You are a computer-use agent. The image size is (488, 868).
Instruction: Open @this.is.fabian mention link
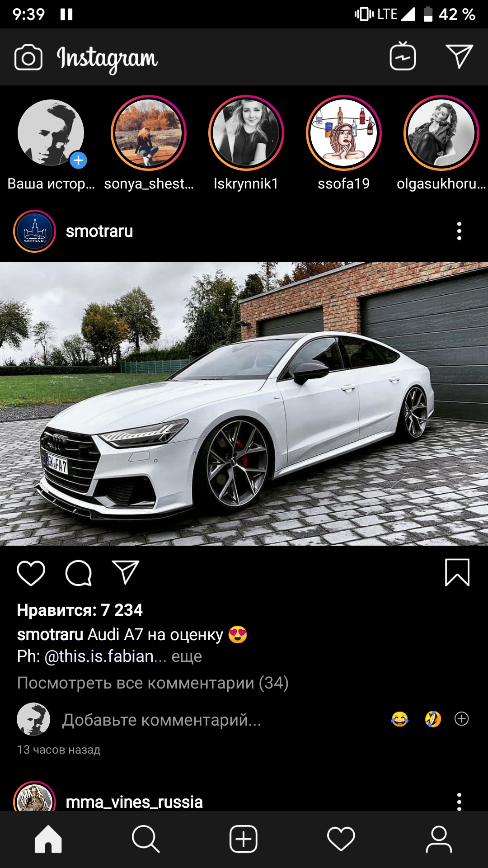click(99, 656)
